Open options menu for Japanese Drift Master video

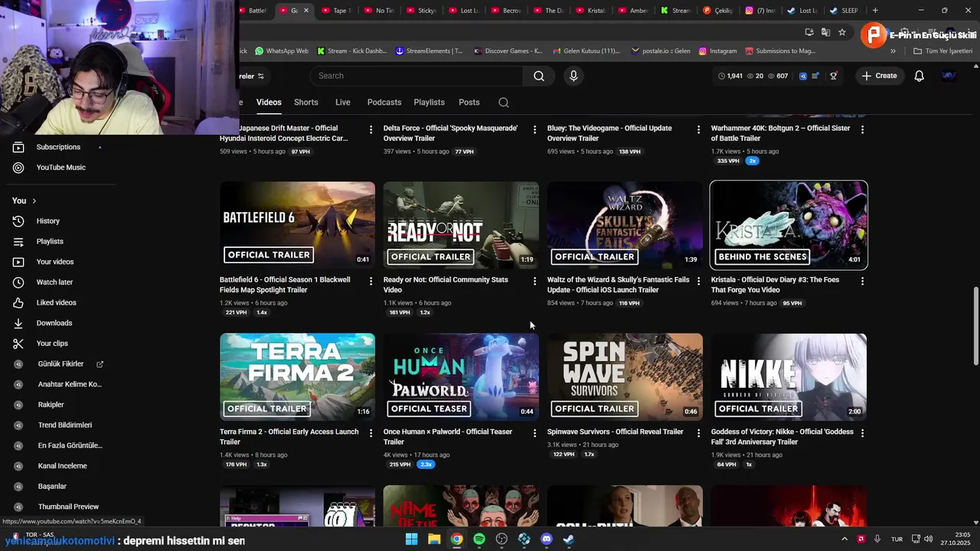pos(371,129)
